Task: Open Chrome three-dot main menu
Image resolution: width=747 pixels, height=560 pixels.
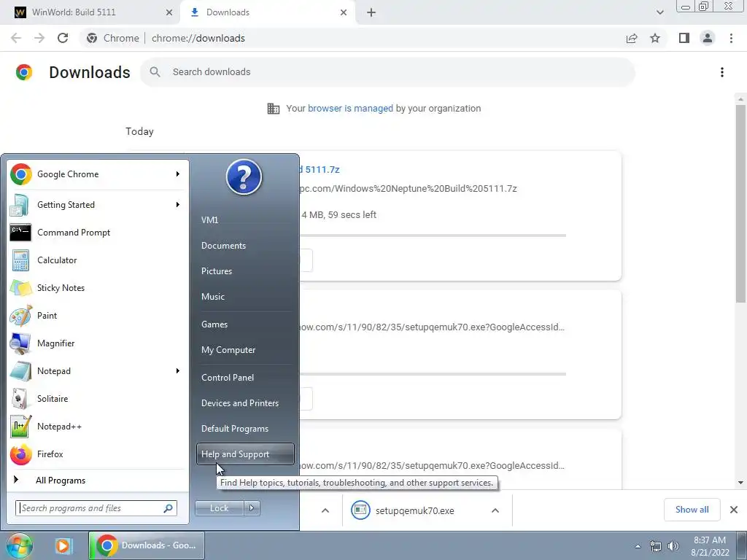Action: pos(731,38)
